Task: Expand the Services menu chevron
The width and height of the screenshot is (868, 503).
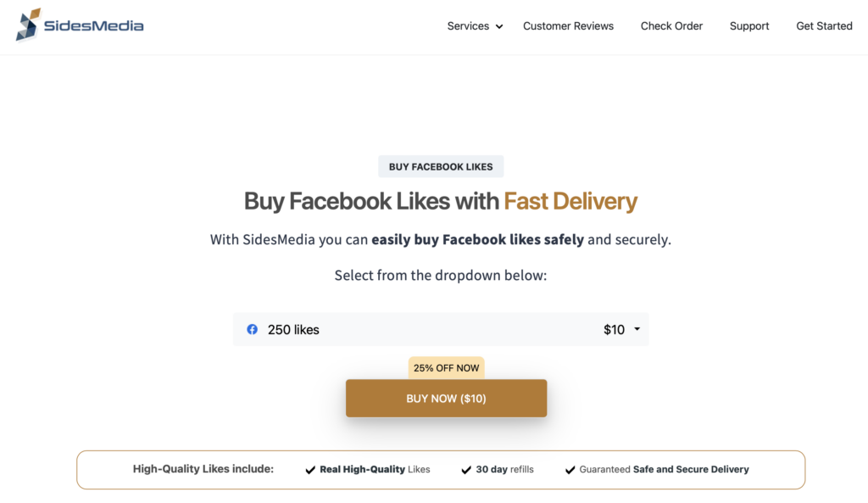Action: click(x=499, y=27)
